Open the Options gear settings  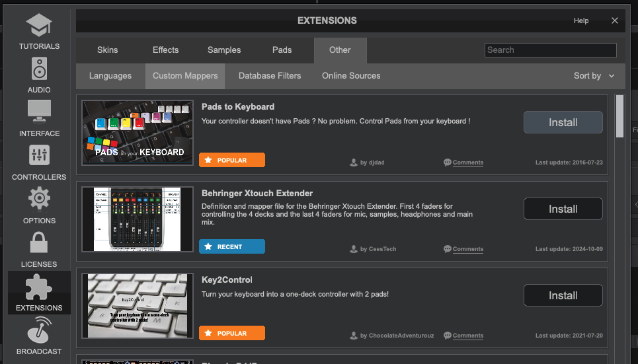pos(39,198)
